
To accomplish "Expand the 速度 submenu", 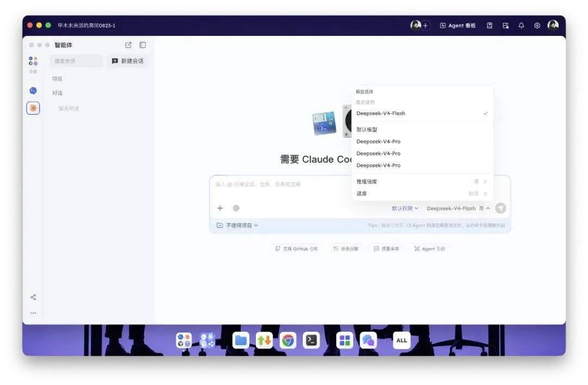I will (x=422, y=194).
